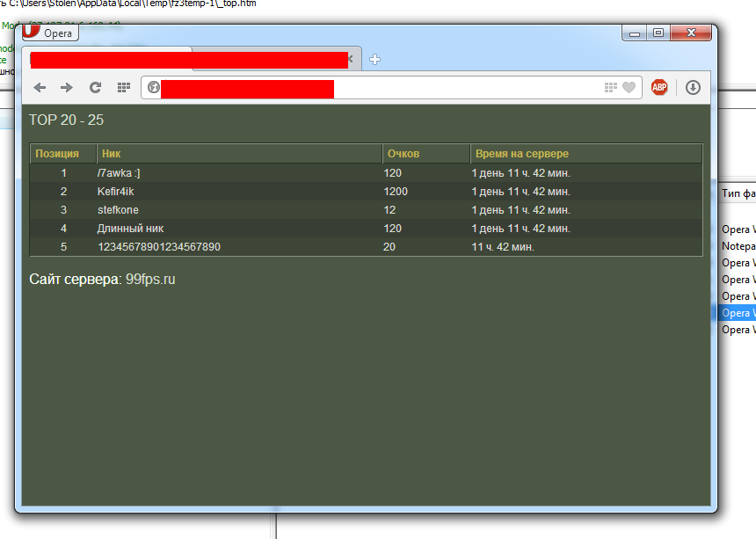Open the Opera main menu button
Image resolution: width=756 pixels, height=539 pixels.
click(x=51, y=33)
